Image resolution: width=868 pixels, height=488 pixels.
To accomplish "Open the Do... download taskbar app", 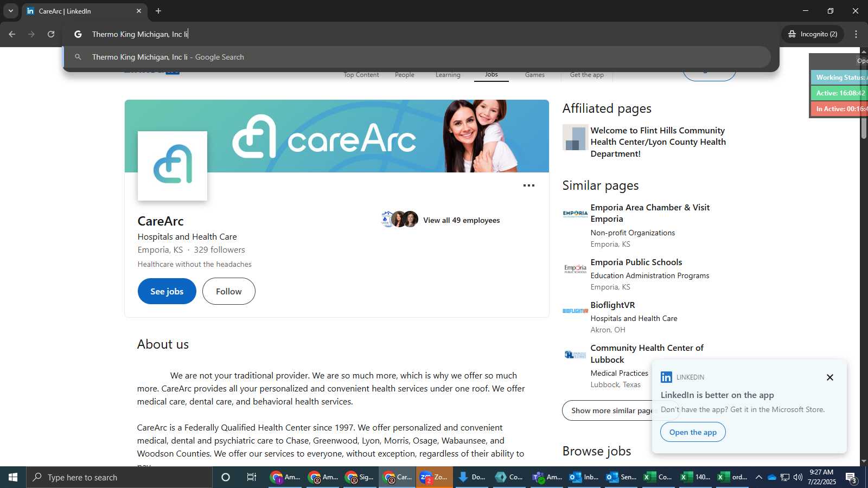I will pyautogui.click(x=472, y=477).
